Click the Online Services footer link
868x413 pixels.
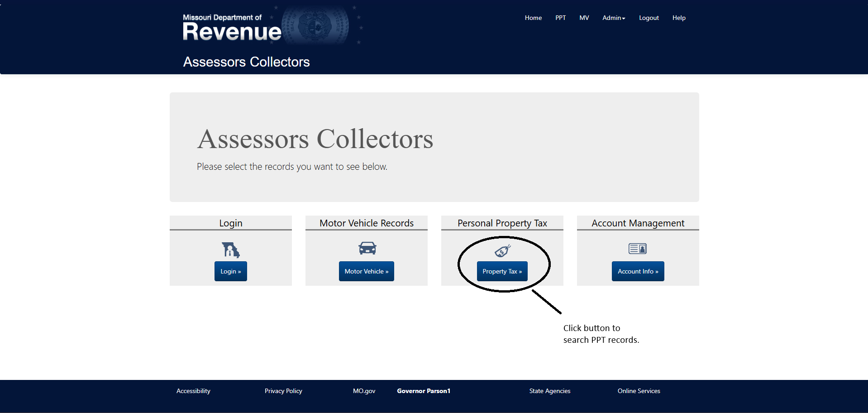[639, 391]
